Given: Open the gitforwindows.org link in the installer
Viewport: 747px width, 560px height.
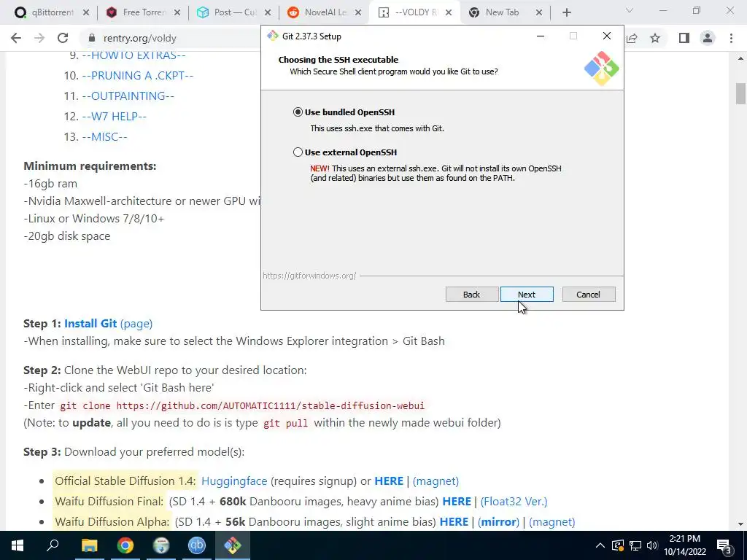Looking at the screenshot, I should [x=309, y=276].
